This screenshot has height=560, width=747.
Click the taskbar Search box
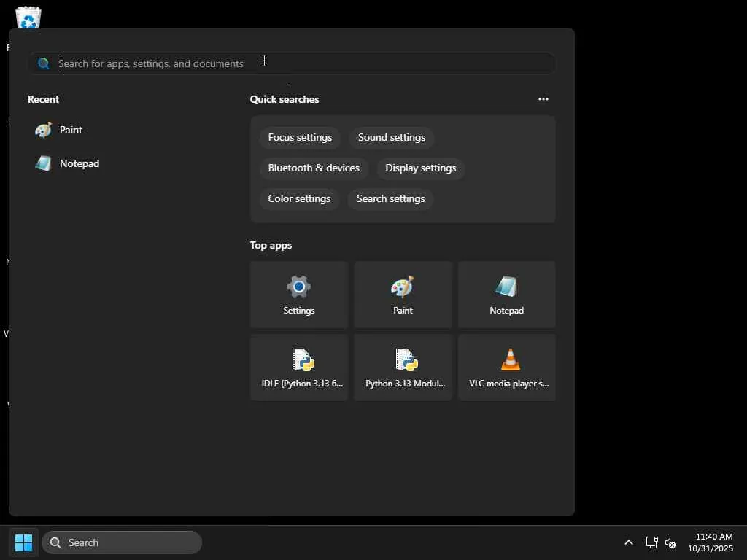click(x=122, y=542)
